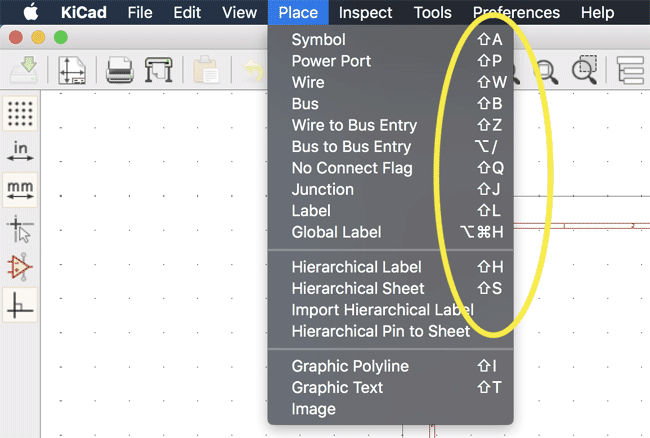The width and height of the screenshot is (650, 438).
Task: Choose the Label menu entry
Action: tap(390, 211)
